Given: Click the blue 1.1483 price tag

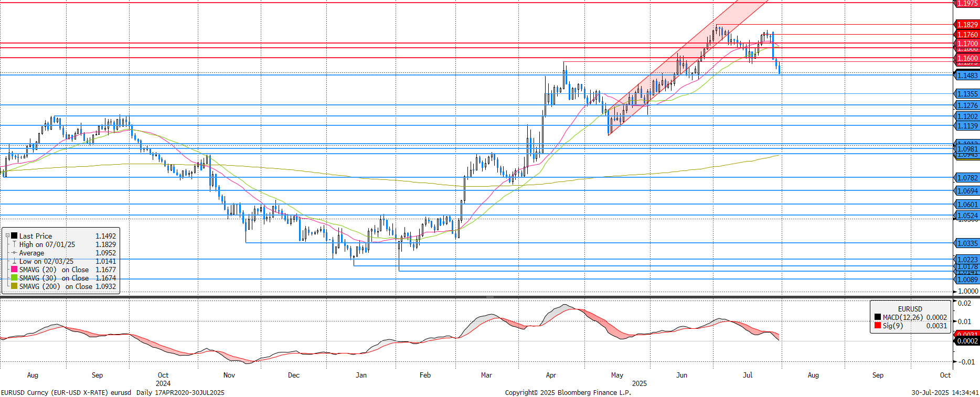Looking at the screenshot, I should click(966, 76).
